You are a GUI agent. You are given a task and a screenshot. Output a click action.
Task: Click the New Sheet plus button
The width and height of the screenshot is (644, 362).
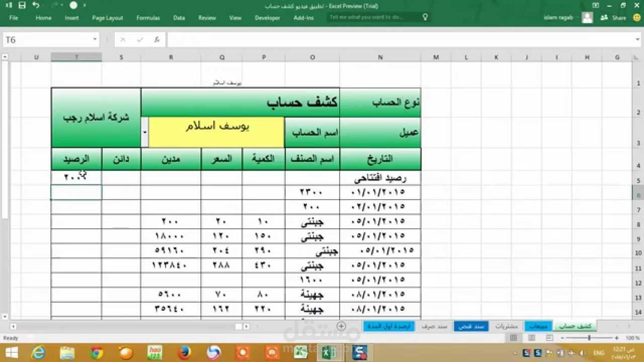341,326
